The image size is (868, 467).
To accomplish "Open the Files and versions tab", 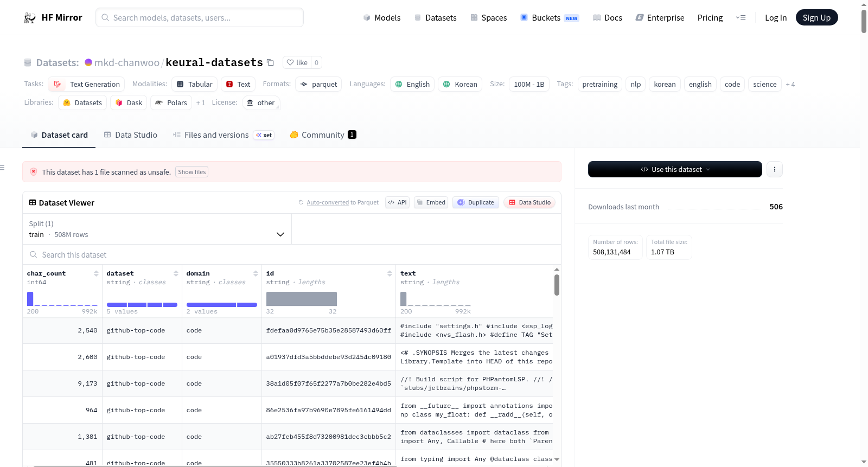I will coord(224,135).
